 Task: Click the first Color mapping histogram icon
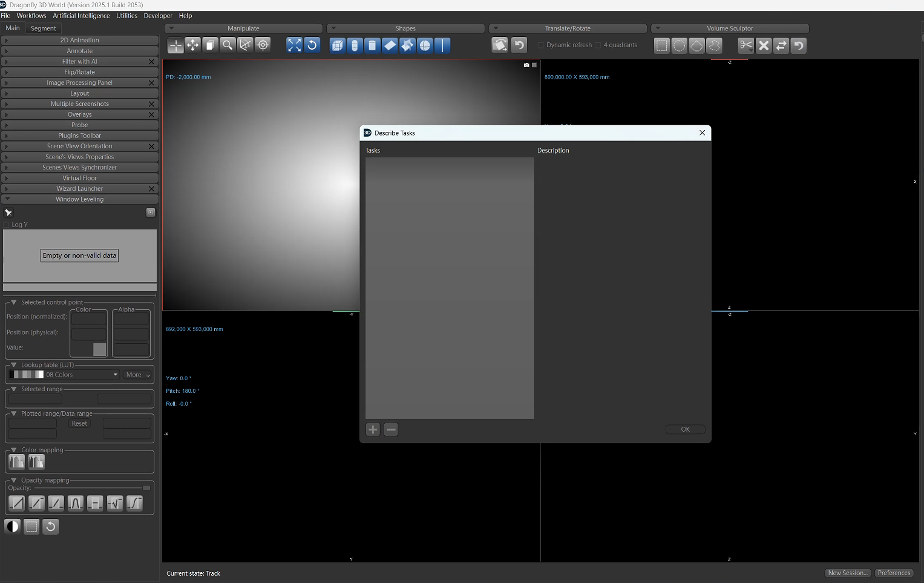click(x=16, y=462)
